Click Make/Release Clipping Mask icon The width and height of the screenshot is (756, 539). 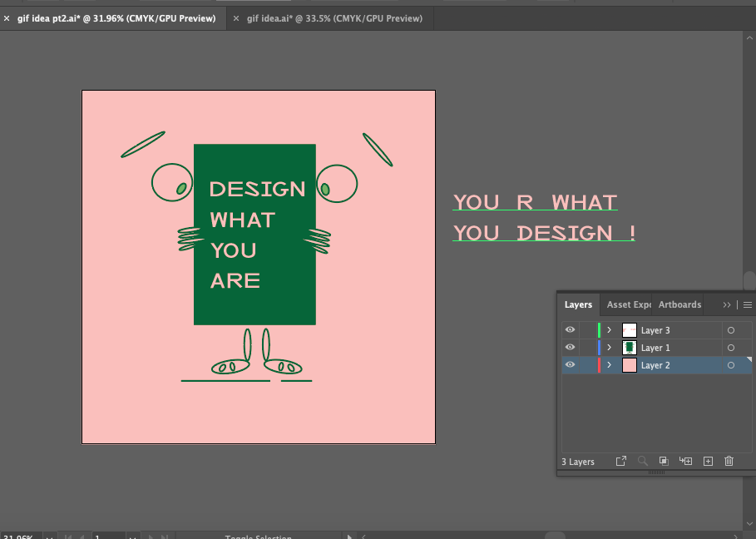tap(664, 461)
